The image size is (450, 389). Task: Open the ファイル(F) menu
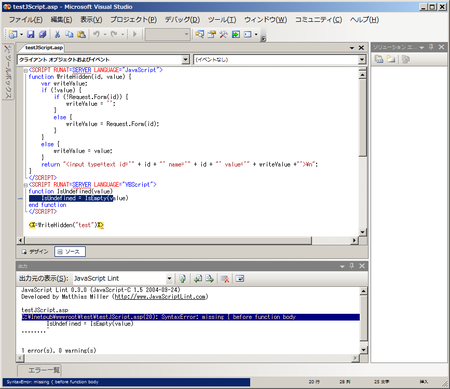(x=26, y=20)
